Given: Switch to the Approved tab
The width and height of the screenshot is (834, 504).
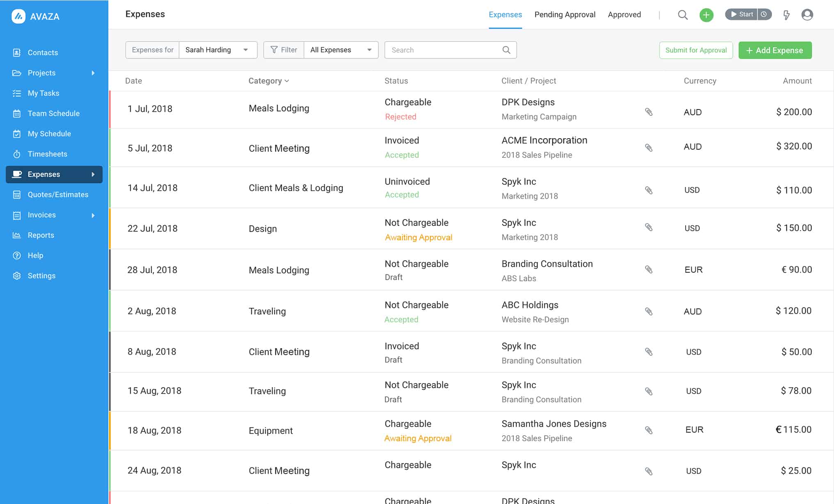Looking at the screenshot, I should click(624, 15).
